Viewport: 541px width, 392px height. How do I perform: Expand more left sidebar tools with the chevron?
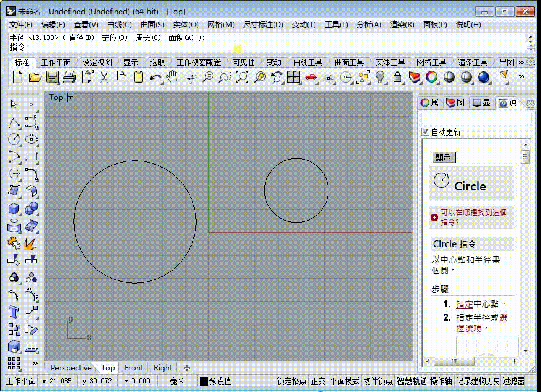[35, 363]
